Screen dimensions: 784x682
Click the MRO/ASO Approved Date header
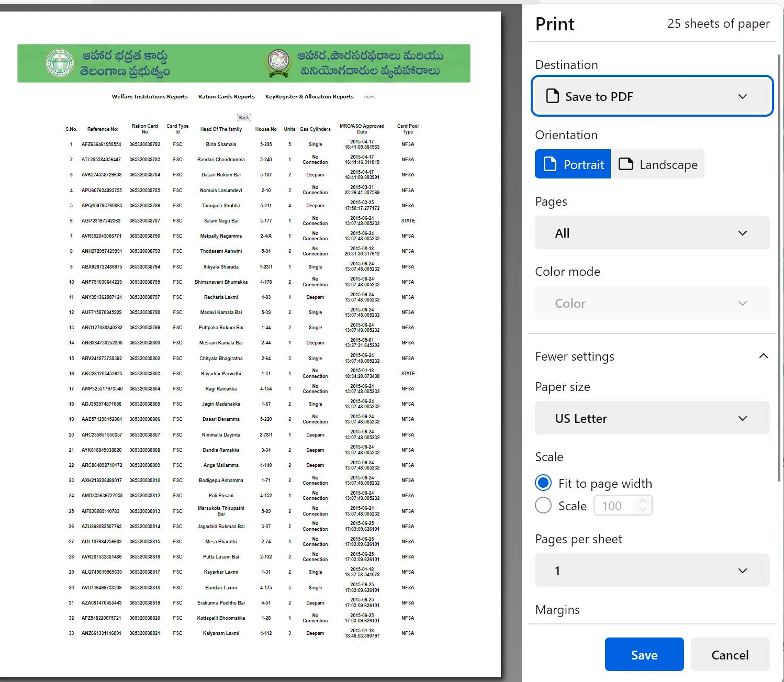[362, 129]
